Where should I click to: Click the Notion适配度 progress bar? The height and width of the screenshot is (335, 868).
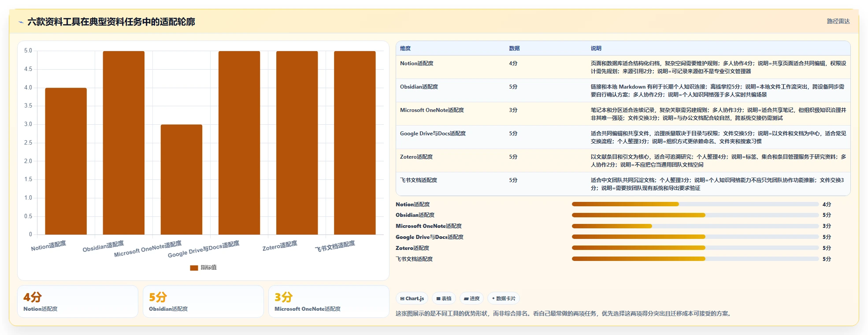point(695,204)
